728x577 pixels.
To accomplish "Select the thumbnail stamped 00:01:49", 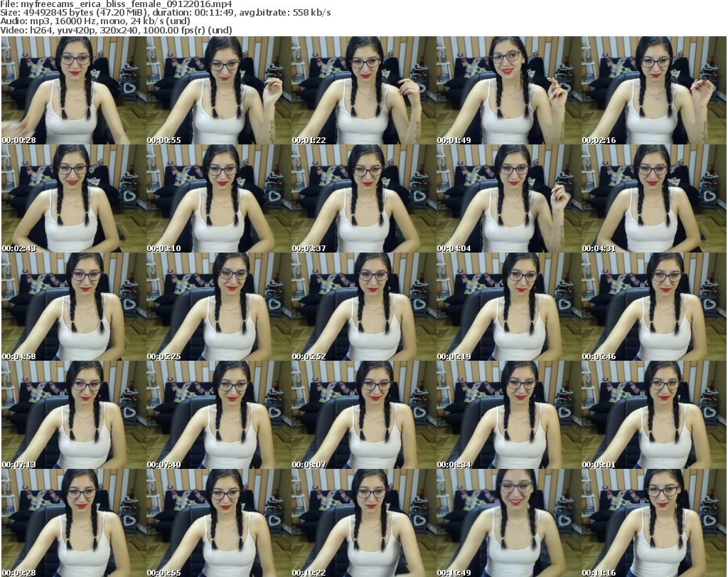I will 509,90.
